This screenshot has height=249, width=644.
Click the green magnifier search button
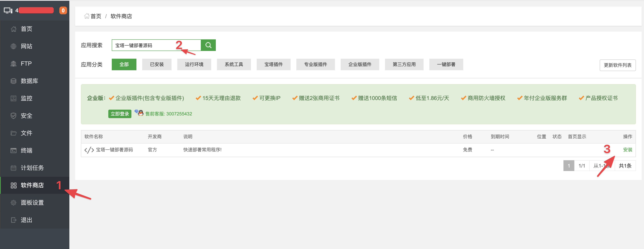tap(208, 45)
